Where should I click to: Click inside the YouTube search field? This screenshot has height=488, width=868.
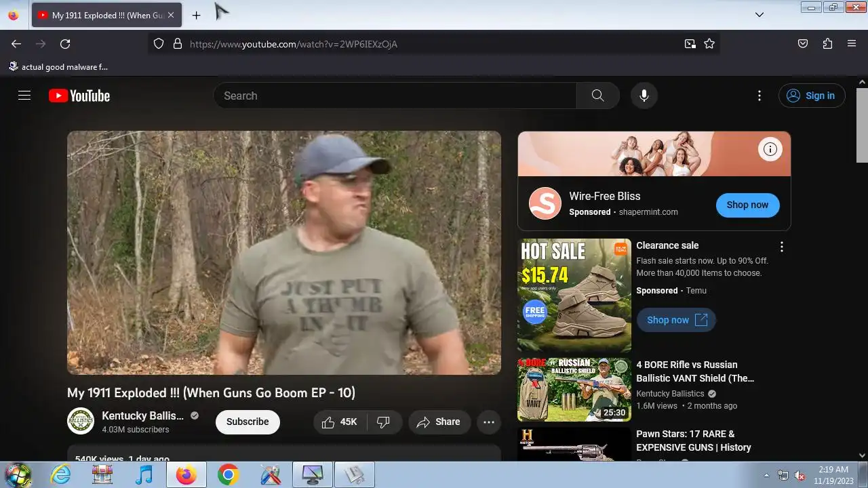(395, 96)
